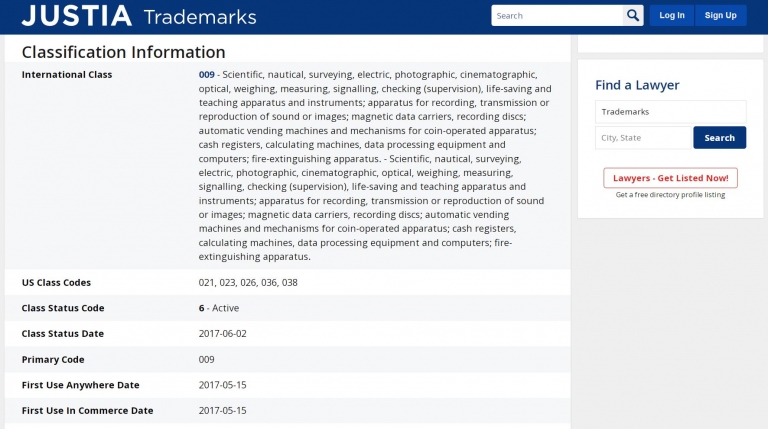Select the First Use Anywhere date 2017-05-15
Screen dimensions: 768x429
click(222, 385)
